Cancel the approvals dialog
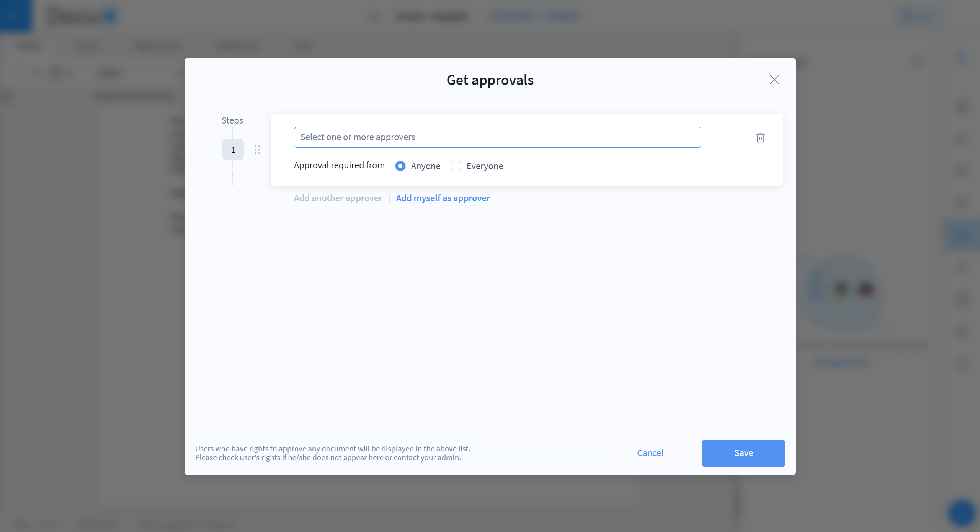 (x=650, y=453)
